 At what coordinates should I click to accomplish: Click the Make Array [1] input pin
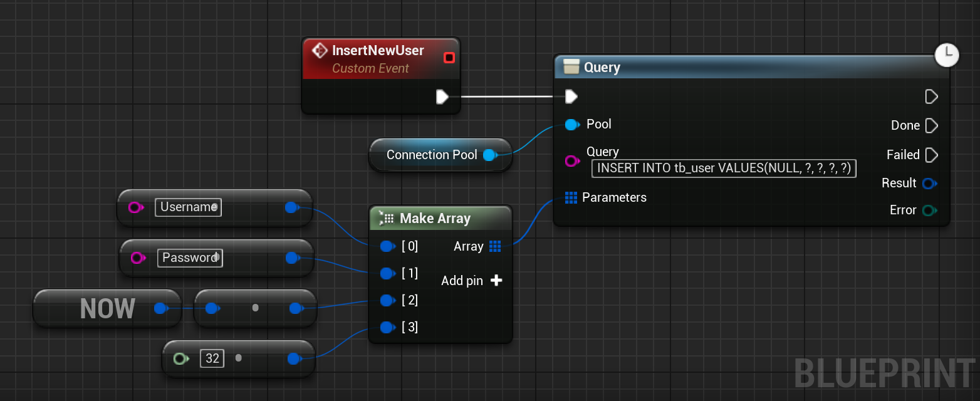(388, 273)
